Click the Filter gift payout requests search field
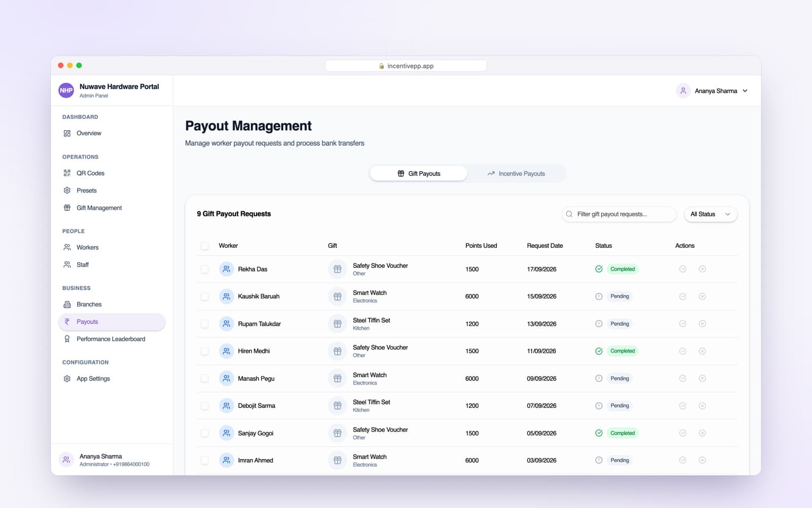This screenshot has width=812, height=508. click(x=619, y=214)
